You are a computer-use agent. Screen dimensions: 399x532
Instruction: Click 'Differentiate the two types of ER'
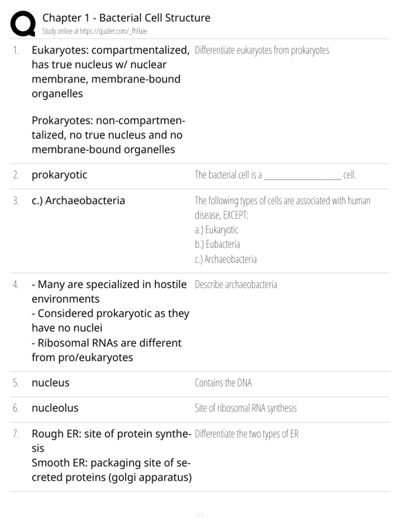coord(246,434)
